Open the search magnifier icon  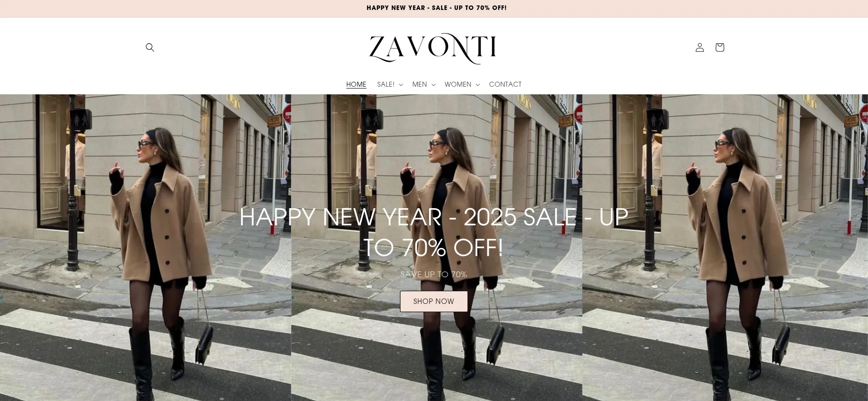point(150,47)
